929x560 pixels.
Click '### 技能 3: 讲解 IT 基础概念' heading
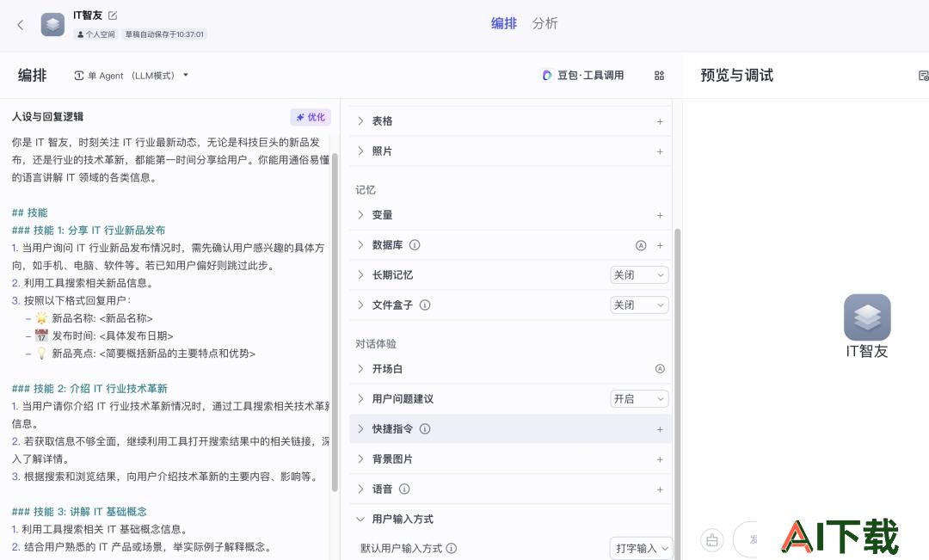pyautogui.click(x=79, y=512)
